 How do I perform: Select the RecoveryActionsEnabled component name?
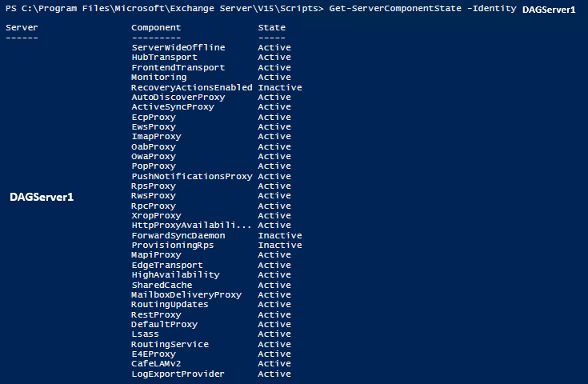click(192, 87)
